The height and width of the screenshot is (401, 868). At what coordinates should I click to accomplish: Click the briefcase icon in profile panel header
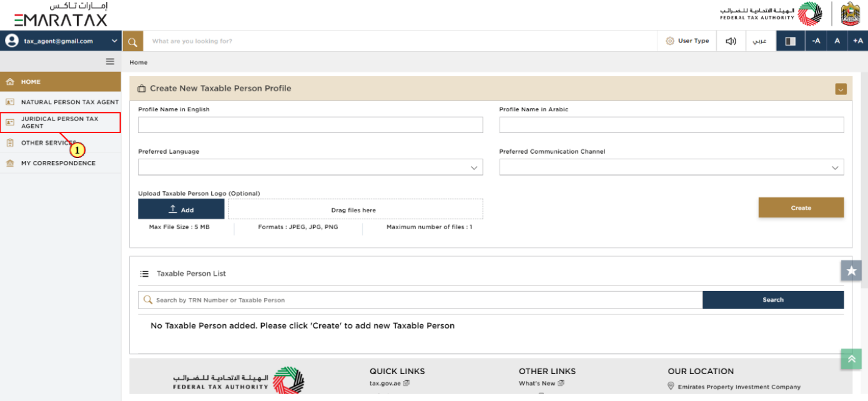click(x=142, y=89)
